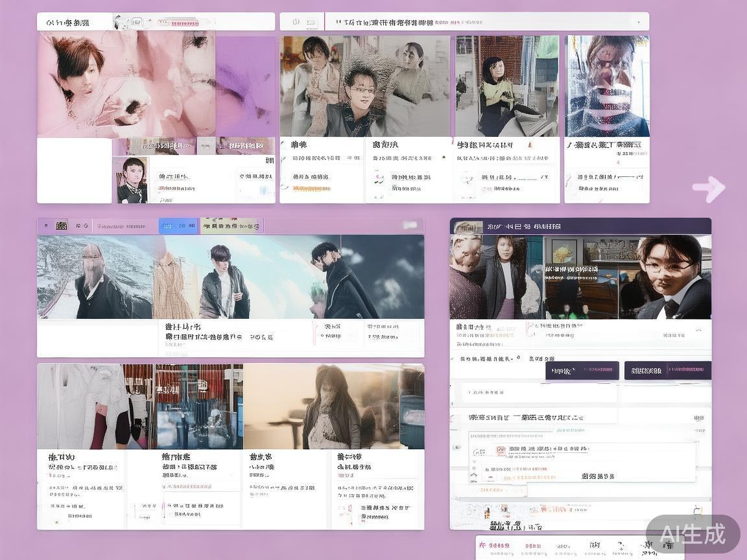
Task: Click the white input field below the purple buttons
Action: tap(539, 393)
